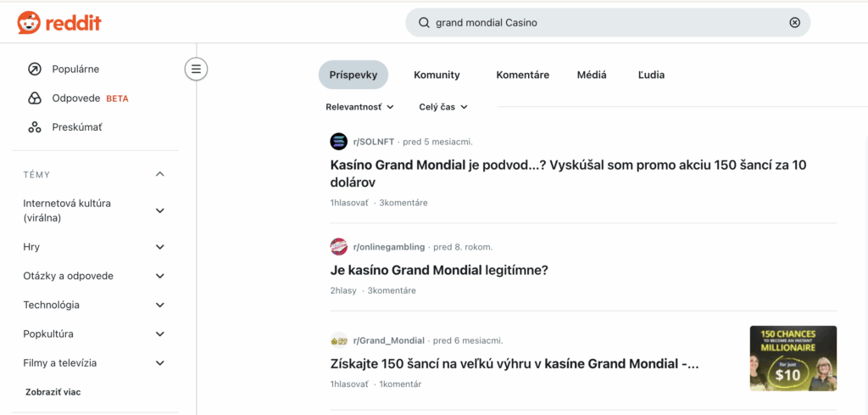Expand the Hry topic
The height and width of the screenshot is (415, 868).
click(x=160, y=247)
